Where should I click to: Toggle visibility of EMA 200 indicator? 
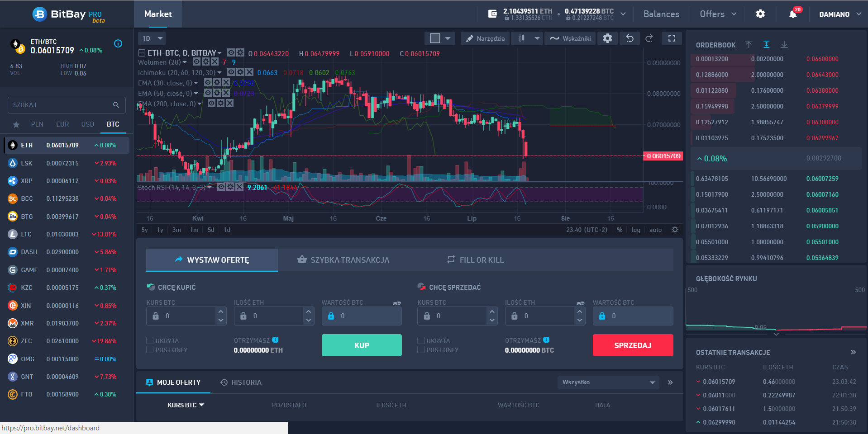coord(211,104)
